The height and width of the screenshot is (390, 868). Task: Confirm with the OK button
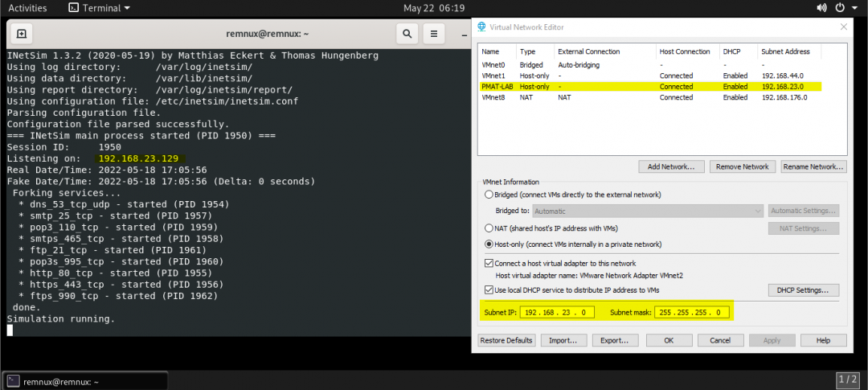(669, 340)
